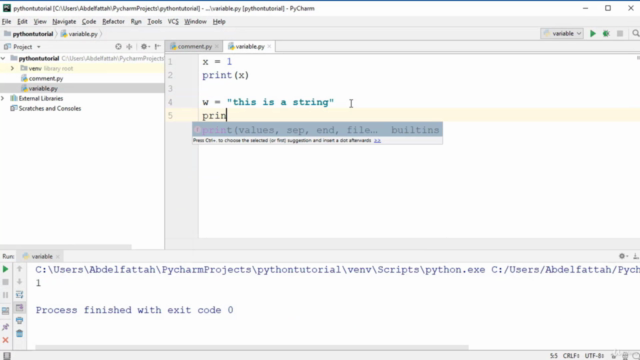Open the File menu

click(x=7, y=22)
